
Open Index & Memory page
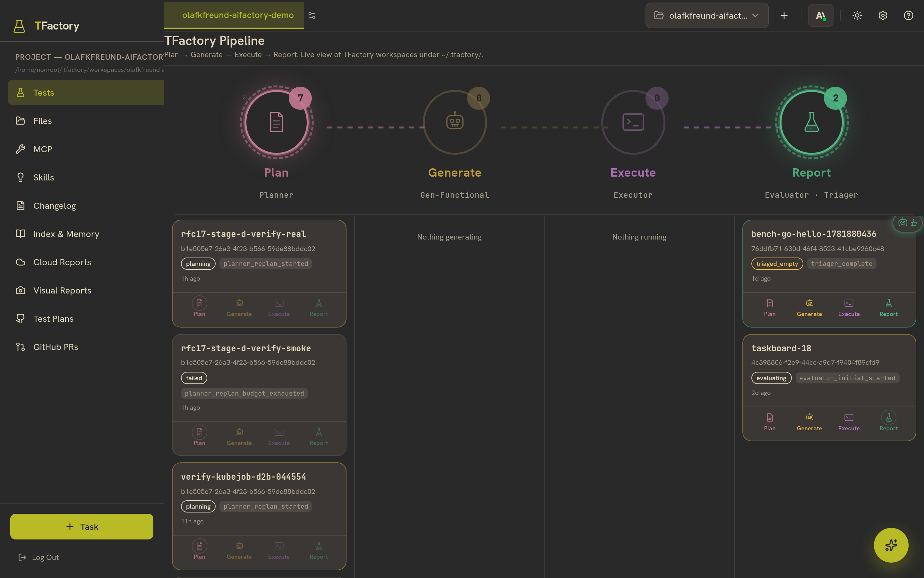coord(86,234)
